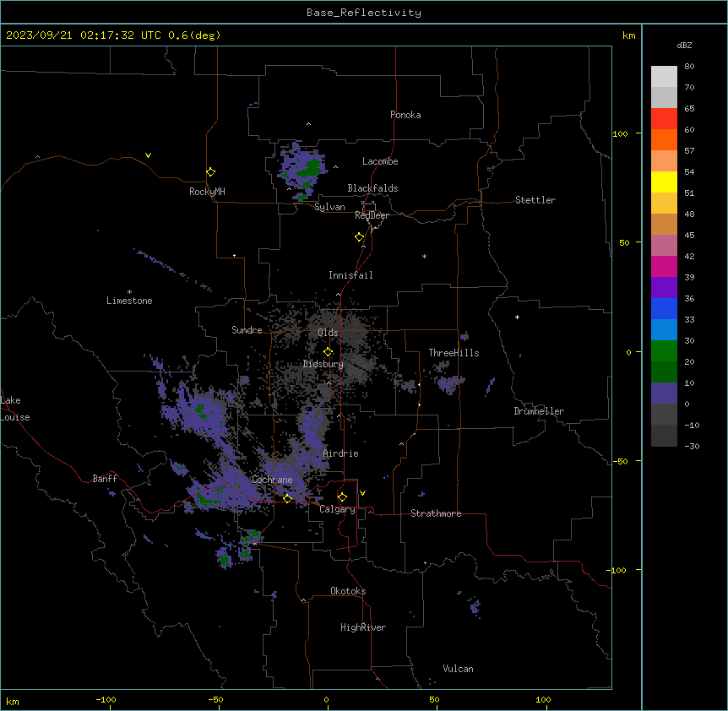Click the Vulcan label
728x711 pixels.
[459, 669]
